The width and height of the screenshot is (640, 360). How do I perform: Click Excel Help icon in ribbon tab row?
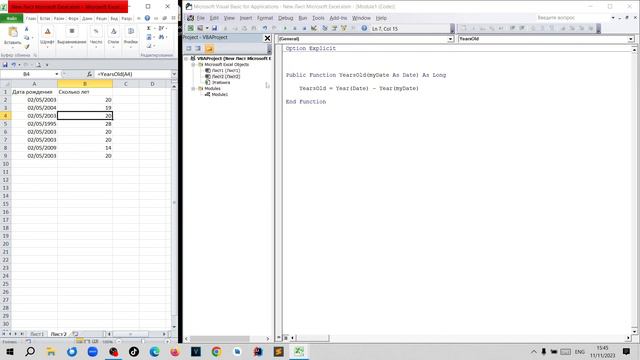point(147,18)
